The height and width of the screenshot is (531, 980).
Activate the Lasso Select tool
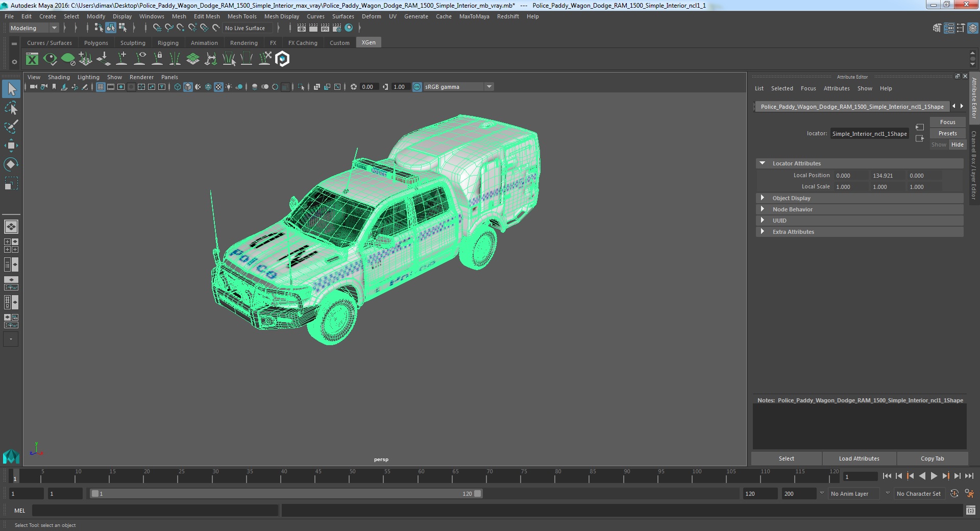pos(11,108)
